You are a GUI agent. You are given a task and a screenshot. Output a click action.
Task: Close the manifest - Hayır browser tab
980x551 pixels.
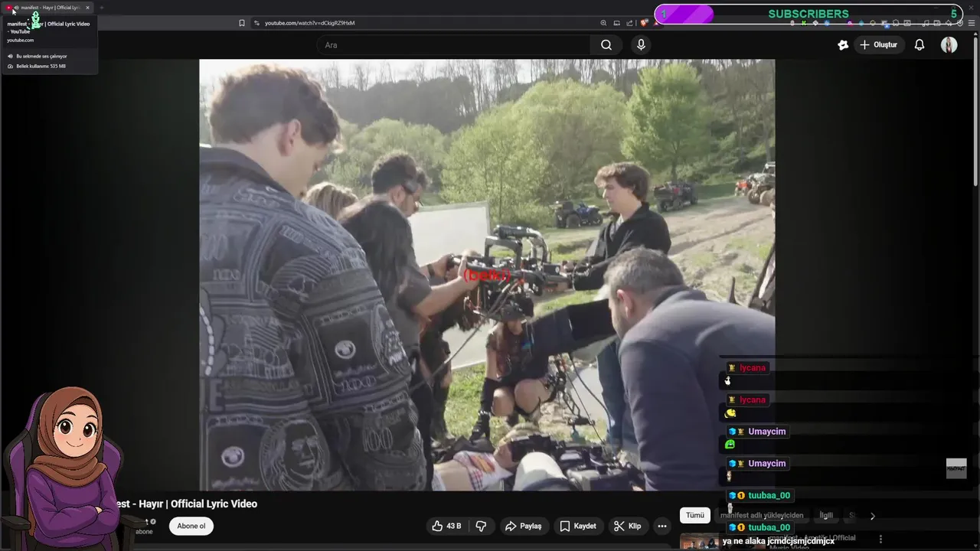point(87,8)
